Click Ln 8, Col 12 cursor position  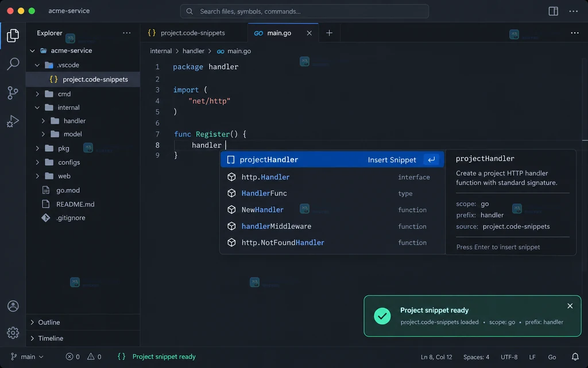point(436,356)
